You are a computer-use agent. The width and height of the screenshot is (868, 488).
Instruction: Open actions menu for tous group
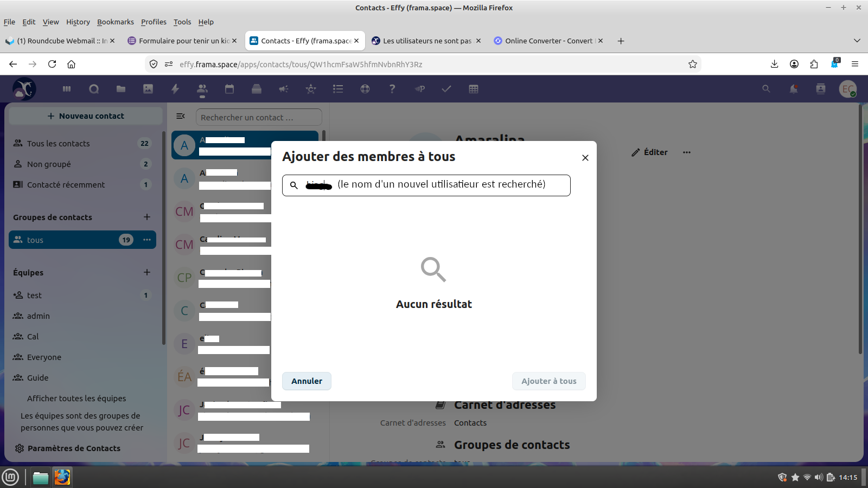(x=147, y=240)
